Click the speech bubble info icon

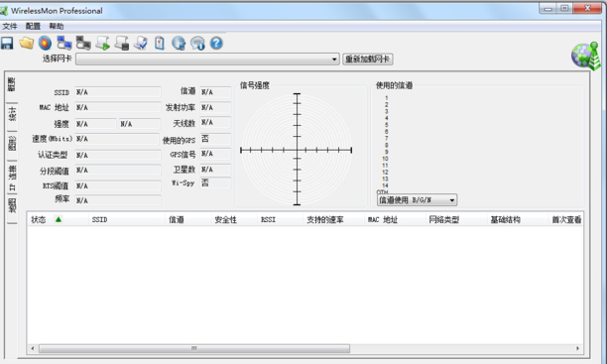pos(197,43)
